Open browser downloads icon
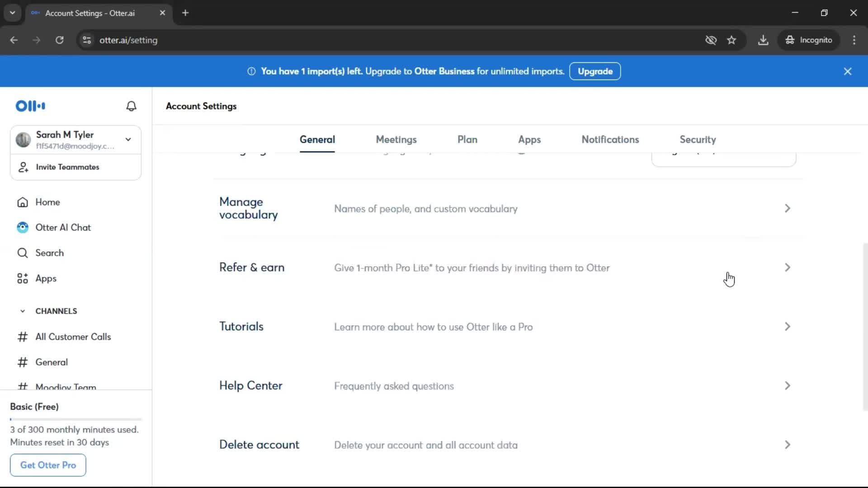Image resolution: width=868 pixels, height=488 pixels. pyautogui.click(x=763, y=40)
